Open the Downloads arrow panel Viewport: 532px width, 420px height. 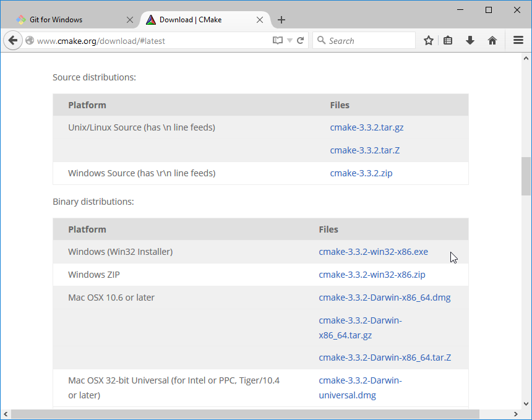point(470,41)
